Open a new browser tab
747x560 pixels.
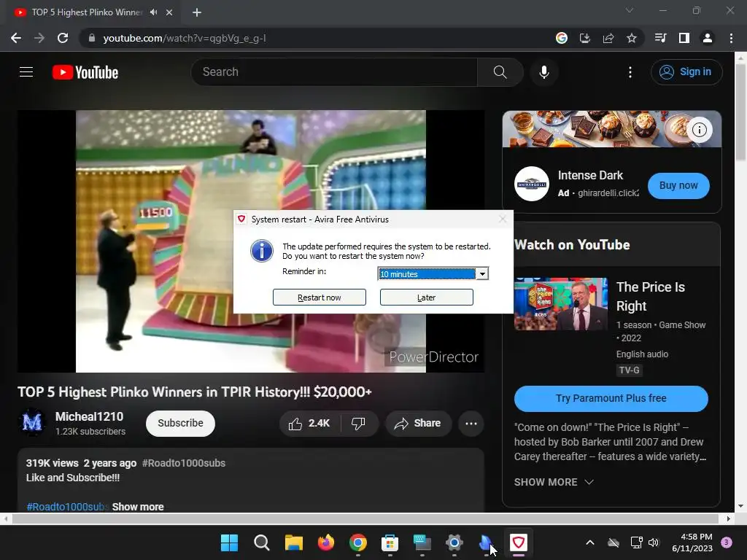point(197,12)
